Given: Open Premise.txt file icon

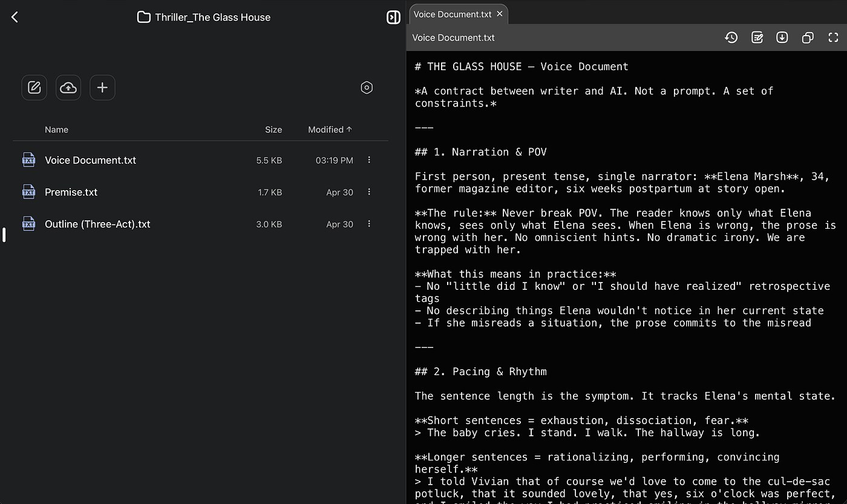Looking at the screenshot, I should [28, 192].
